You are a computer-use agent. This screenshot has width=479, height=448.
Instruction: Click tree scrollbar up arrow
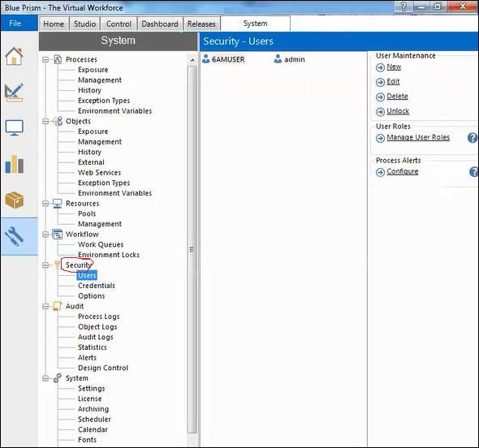point(192,60)
